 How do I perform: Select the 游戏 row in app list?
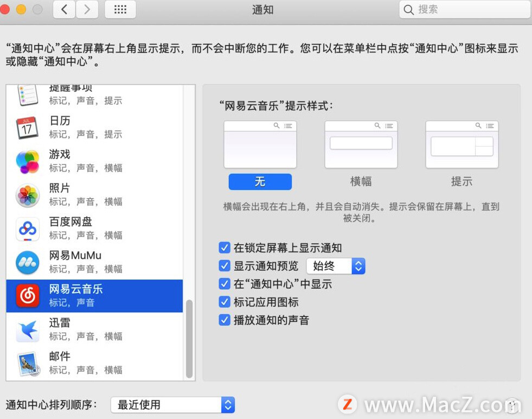pos(95,161)
